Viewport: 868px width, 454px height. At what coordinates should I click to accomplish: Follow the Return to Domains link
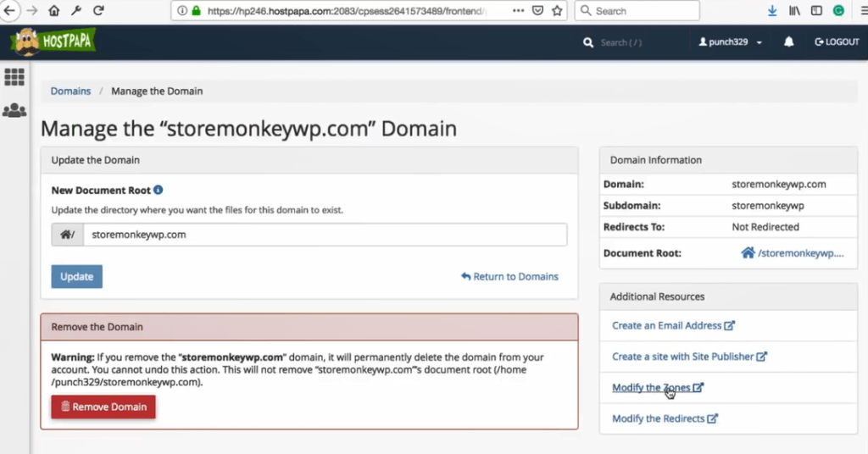pos(509,276)
